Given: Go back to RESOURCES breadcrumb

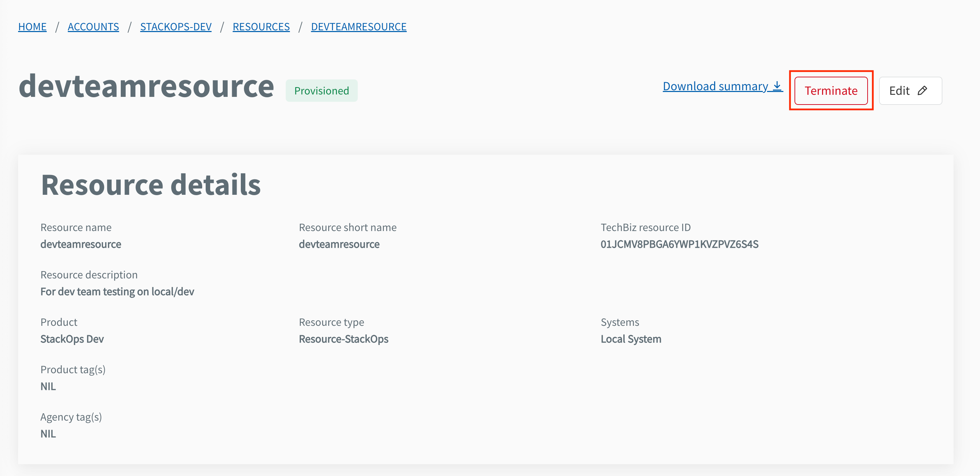Looking at the screenshot, I should point(261,26).
